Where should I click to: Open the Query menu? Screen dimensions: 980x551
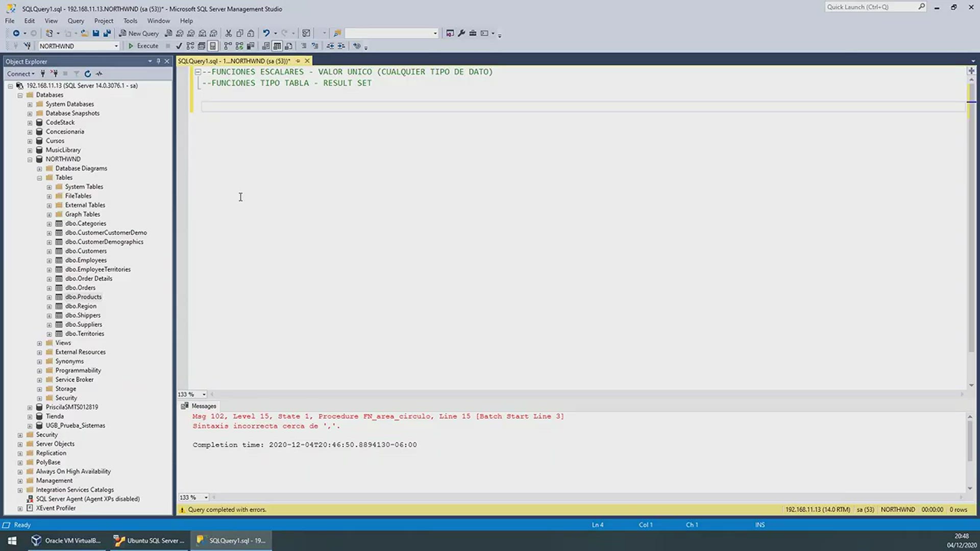coord(76,21)
